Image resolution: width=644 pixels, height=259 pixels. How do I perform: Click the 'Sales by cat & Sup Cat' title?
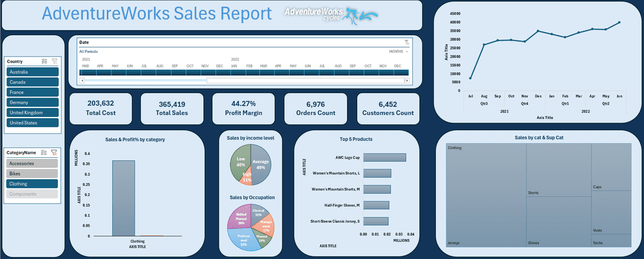[x=539, y=138]
